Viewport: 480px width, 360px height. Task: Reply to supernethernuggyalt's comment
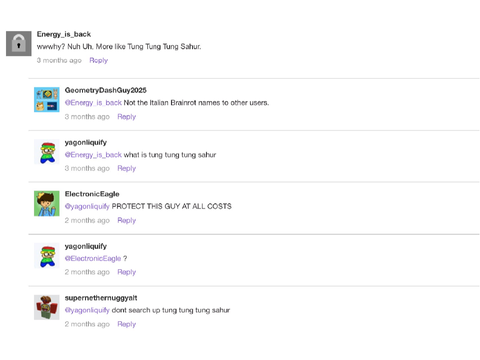pos(127,324)
